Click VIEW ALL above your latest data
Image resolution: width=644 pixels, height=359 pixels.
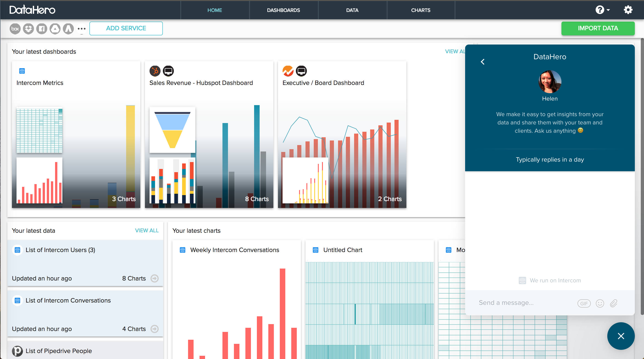pos(147,230)
